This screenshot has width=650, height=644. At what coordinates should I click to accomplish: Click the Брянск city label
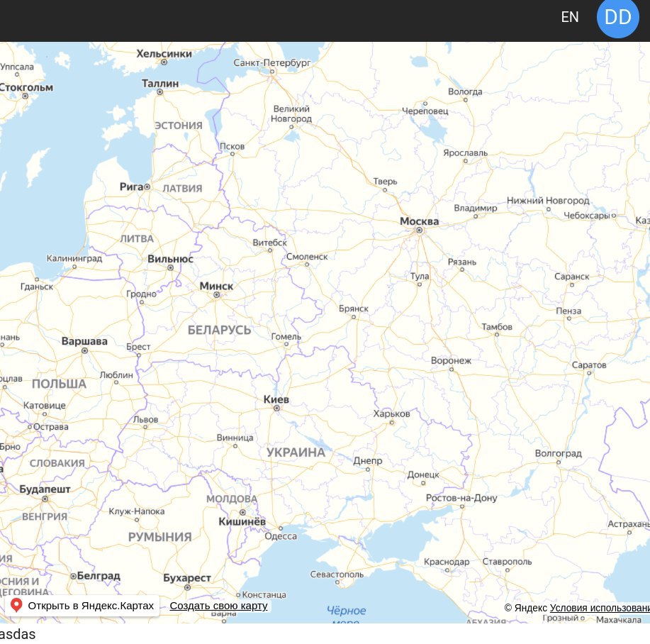pos(354,309)
